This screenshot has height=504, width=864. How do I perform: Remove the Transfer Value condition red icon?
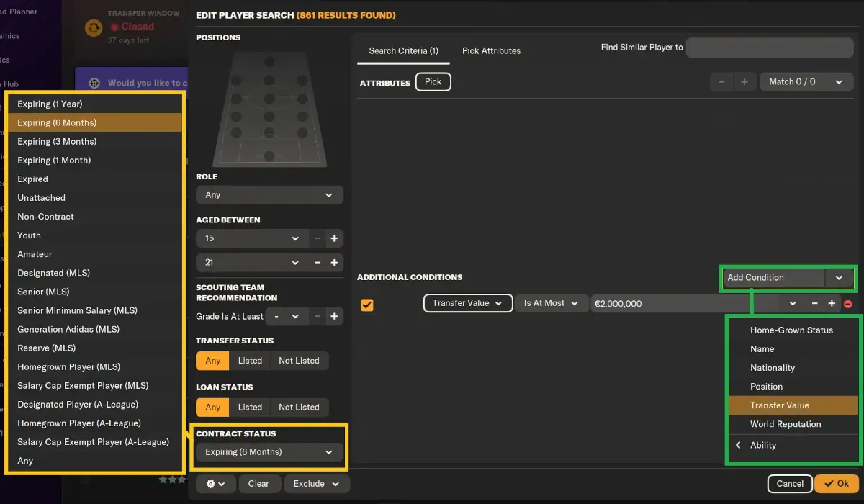pyautogui.click(x=847, y=304)
